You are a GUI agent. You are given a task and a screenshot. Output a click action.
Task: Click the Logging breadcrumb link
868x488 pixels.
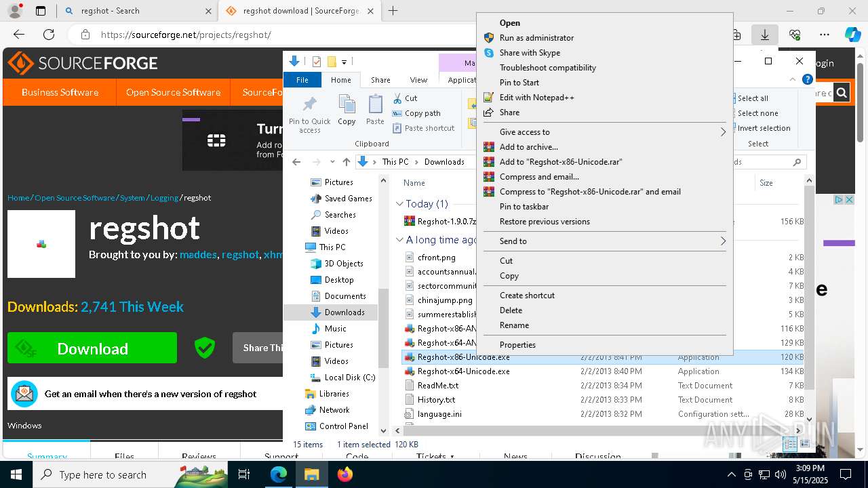click(165, 198)
